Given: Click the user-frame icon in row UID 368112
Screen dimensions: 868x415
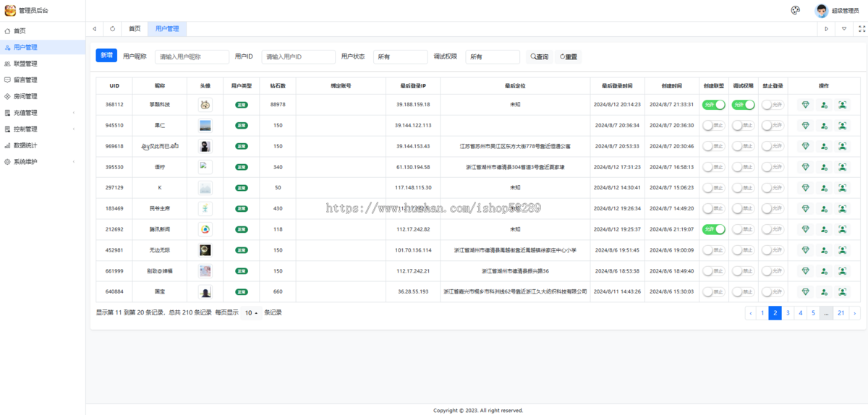Looking at the screenshot, I should coord(842,105).
